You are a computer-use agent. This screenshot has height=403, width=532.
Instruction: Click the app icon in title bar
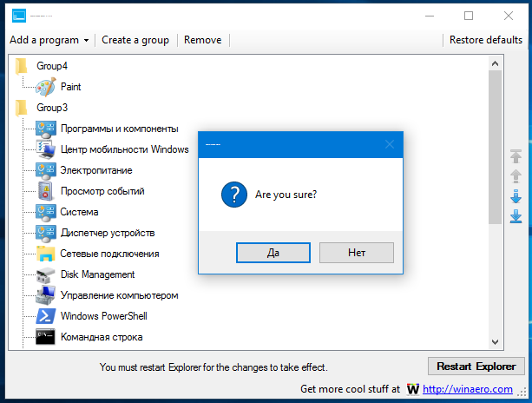tap(19, 16)
